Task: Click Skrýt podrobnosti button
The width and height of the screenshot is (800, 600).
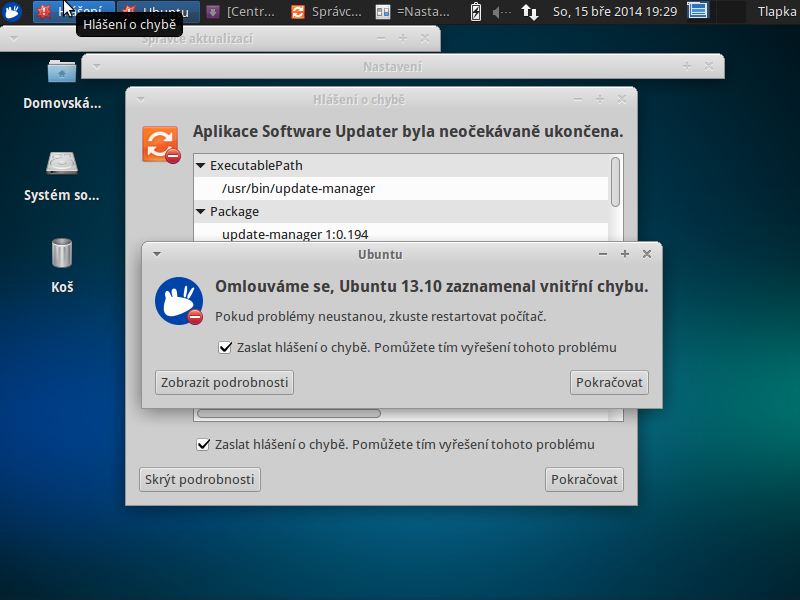Action: coord(199,480)
